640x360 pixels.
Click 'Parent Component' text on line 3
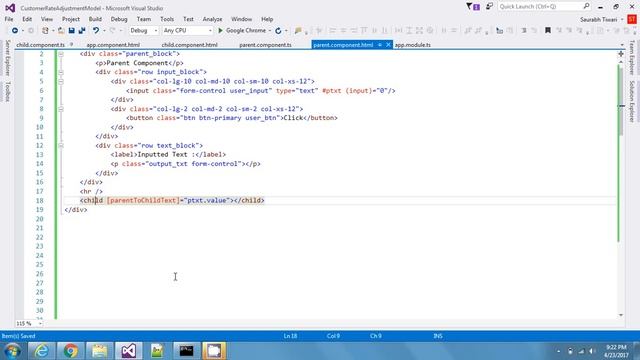(x=137, y=63)
